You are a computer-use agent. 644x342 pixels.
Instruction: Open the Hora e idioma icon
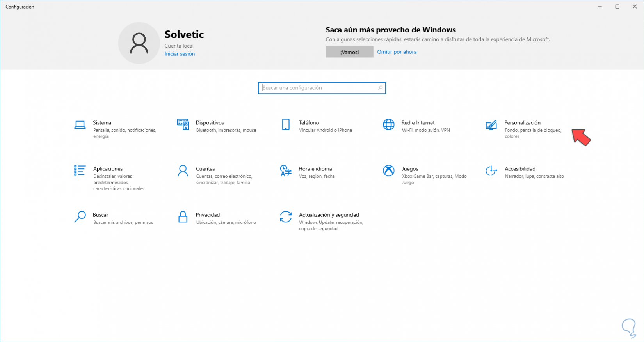coord(286,171)
